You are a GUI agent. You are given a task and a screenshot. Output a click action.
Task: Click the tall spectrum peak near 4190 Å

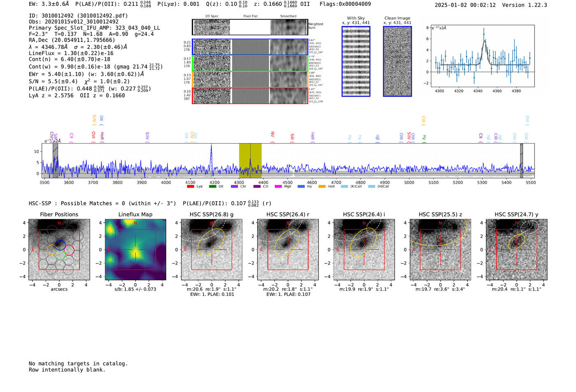coord(211,158)
